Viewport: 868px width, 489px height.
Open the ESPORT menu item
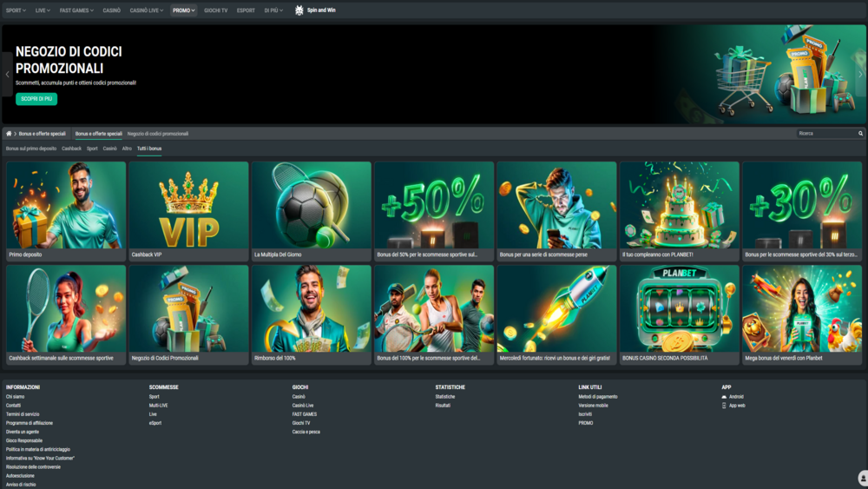click(x=246, y=10)
